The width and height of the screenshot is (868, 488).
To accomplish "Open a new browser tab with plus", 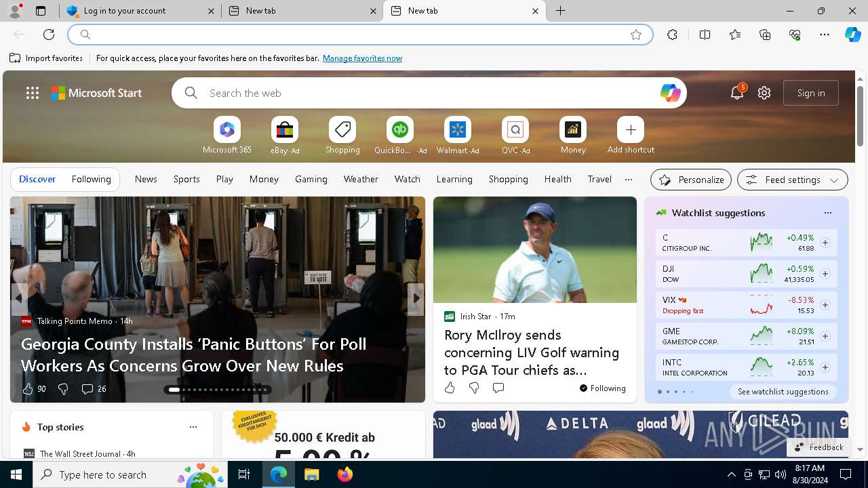I will click(x=561, y=11).
